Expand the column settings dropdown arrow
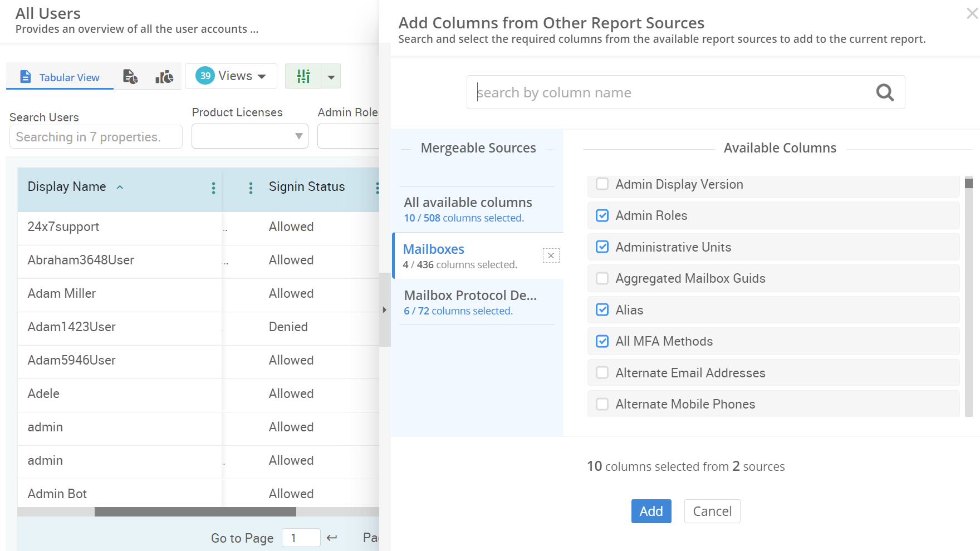 [x=331, y=76]
